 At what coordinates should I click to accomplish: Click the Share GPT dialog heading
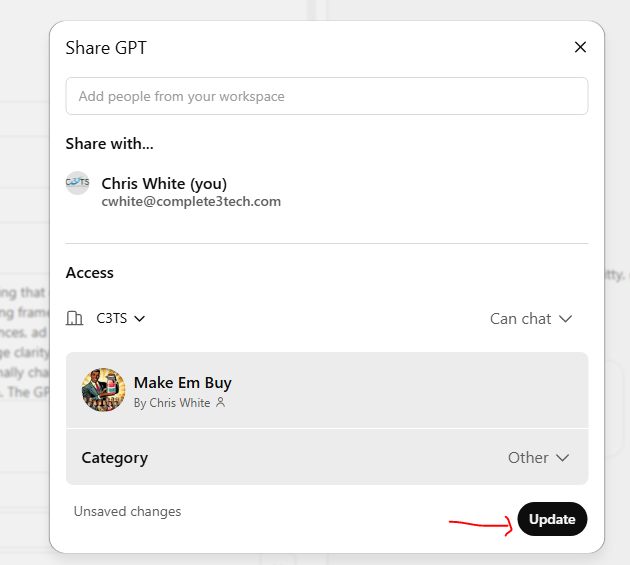tap(106, 47)
